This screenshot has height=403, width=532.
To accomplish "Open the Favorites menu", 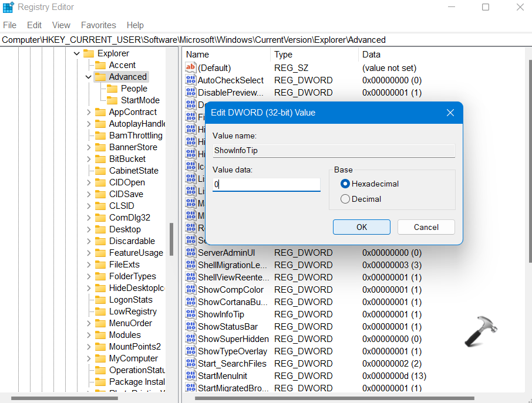I will pos(98,25).
